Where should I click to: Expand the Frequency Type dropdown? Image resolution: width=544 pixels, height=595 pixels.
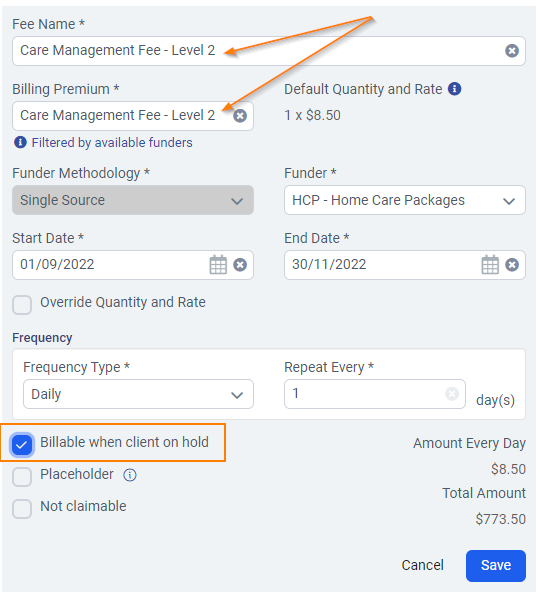pos(138,394)
